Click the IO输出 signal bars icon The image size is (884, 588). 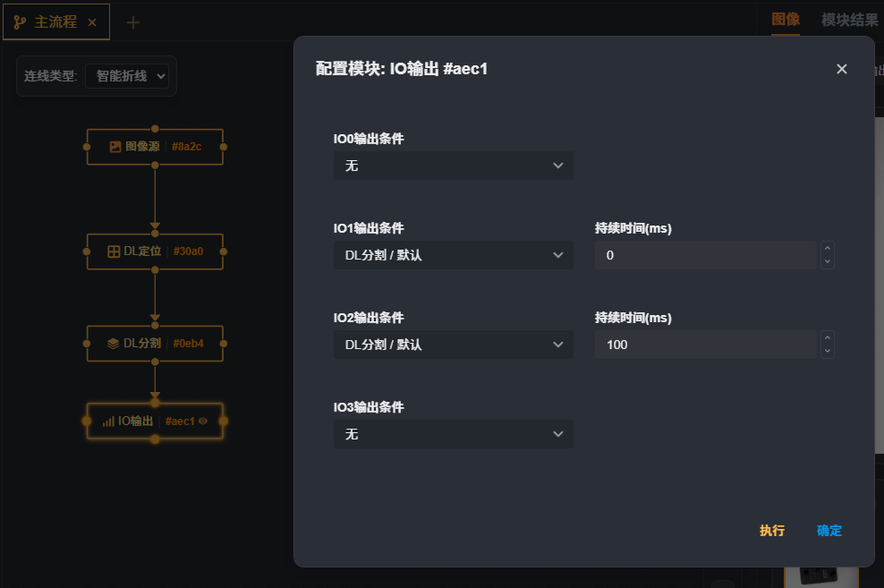[108, 422]
